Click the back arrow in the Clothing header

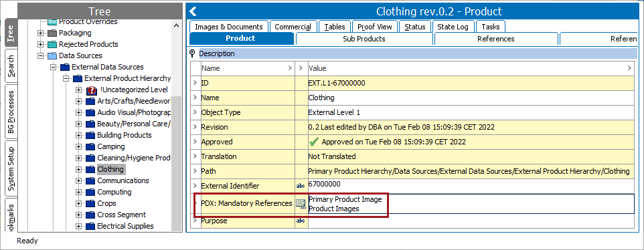[193, 11]
